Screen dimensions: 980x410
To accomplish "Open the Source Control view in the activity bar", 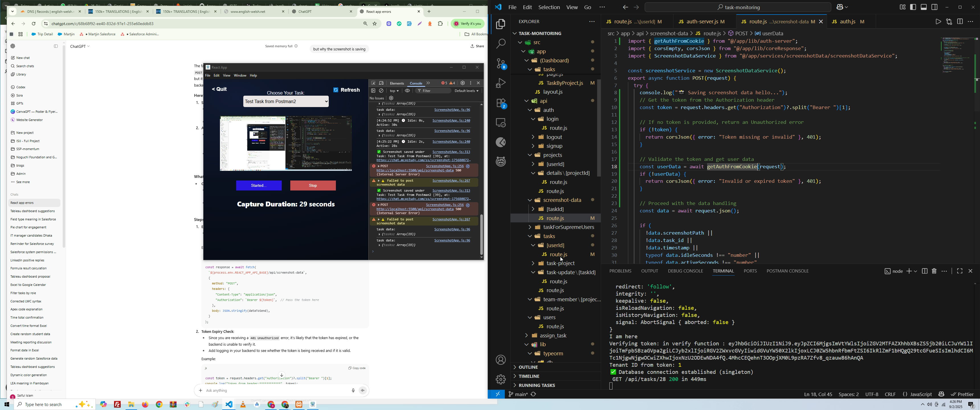I will (501, 64).
